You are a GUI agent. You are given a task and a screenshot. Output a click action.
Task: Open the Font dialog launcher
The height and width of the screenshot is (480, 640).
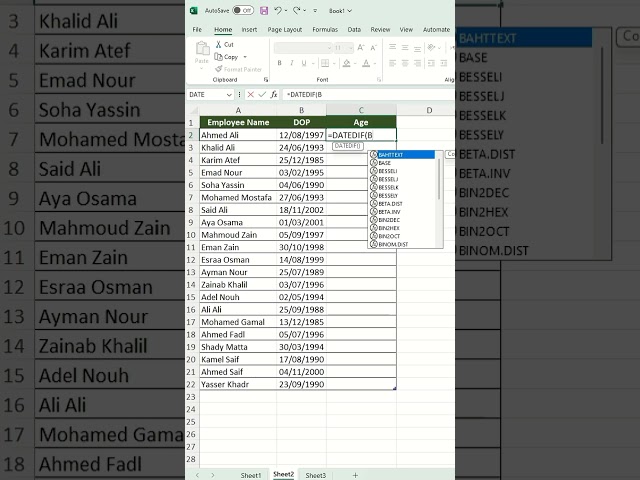[x=379, y=80]
